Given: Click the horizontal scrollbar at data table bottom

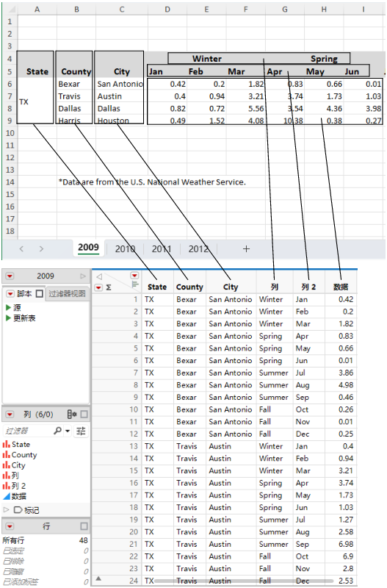Looking at the screenshot, I should point(243,581).
